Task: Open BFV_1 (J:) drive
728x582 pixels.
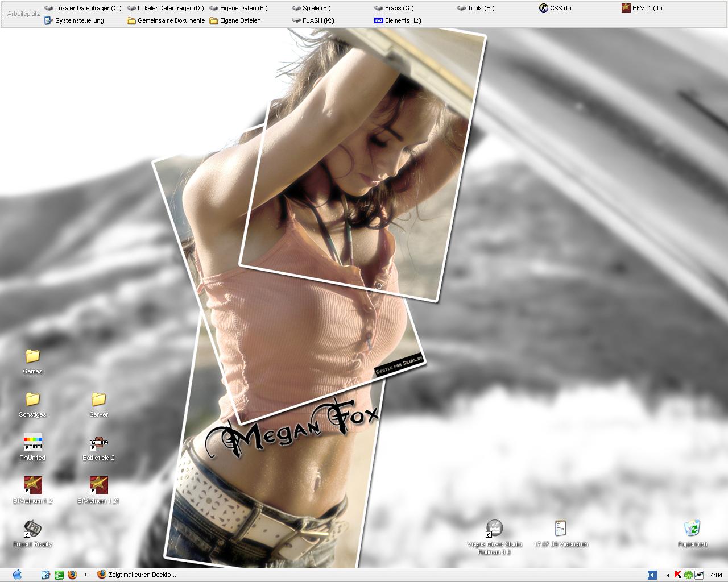Action: point(642,8)
